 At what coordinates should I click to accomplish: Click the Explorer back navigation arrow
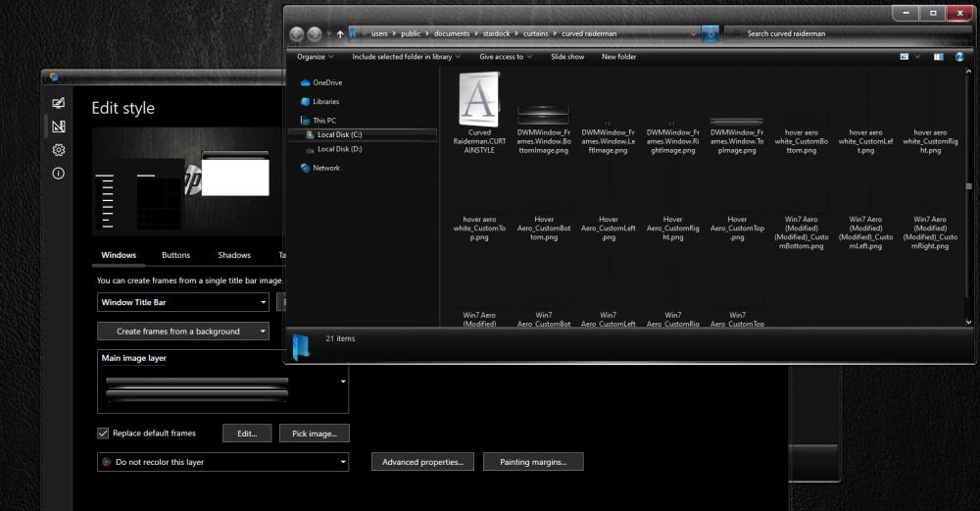click(297, 34)
